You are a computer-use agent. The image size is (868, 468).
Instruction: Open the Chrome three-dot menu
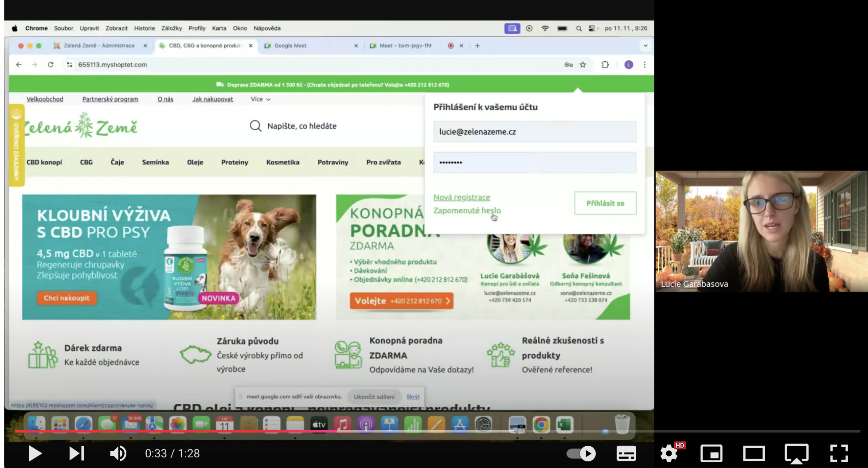click(x=645, y=64)
